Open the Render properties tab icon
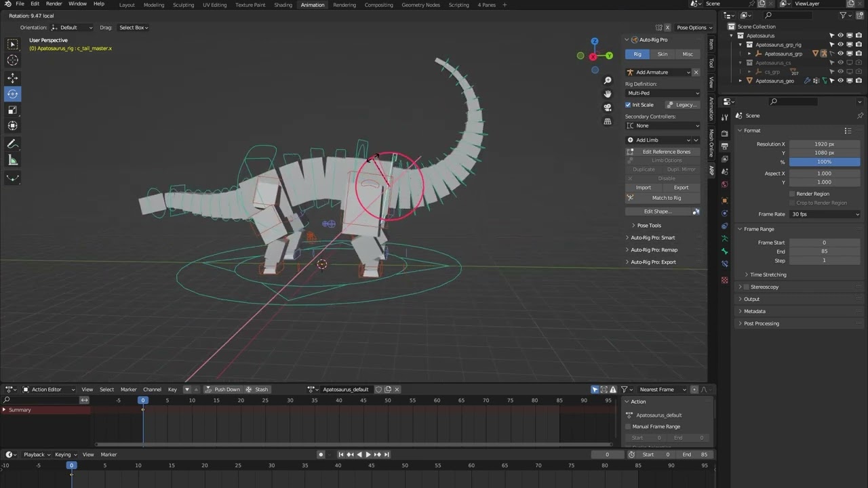Image resolution: width=868 pixels, height=488 pixels. click(x=725, y=134)
